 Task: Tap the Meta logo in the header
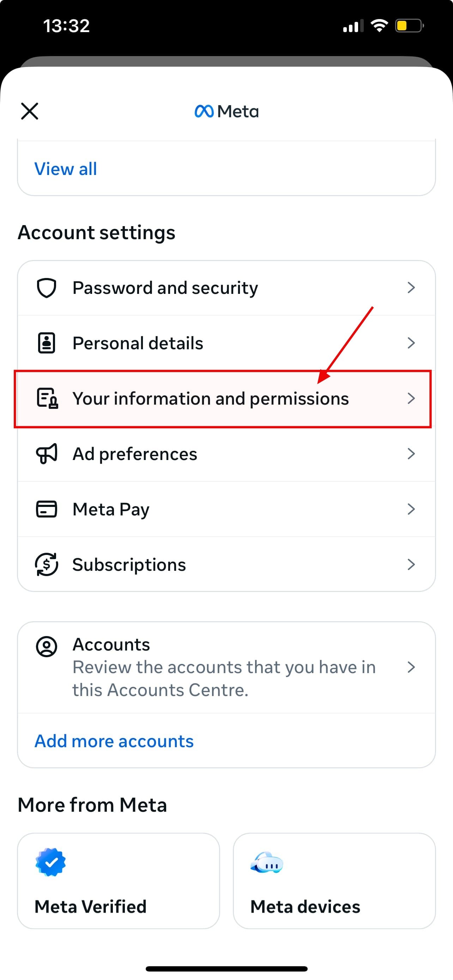(x=227, y=111)
